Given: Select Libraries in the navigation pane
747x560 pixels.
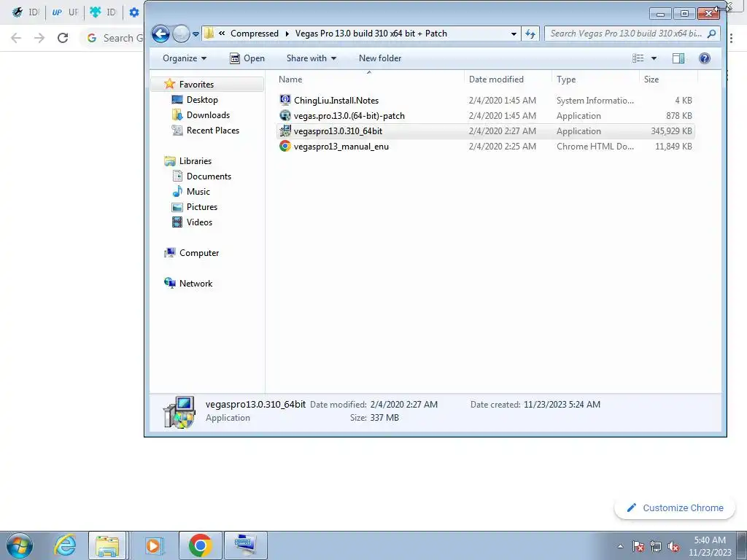Looking at the screenshot, I should 196,161.
